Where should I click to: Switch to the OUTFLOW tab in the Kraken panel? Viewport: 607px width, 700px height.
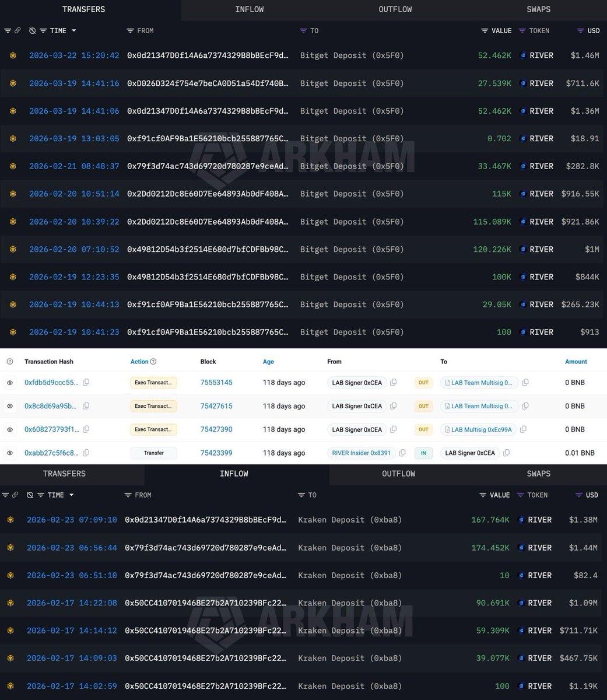[x=399, y=474]
